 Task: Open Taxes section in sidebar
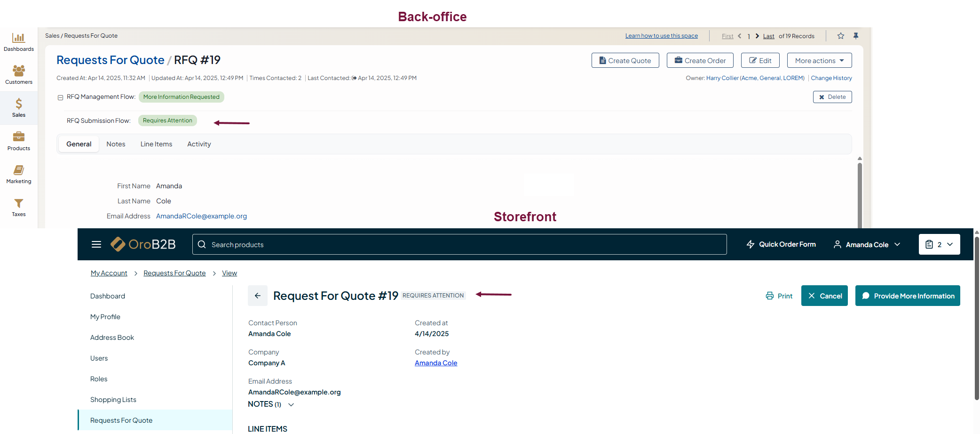[19, 207]
